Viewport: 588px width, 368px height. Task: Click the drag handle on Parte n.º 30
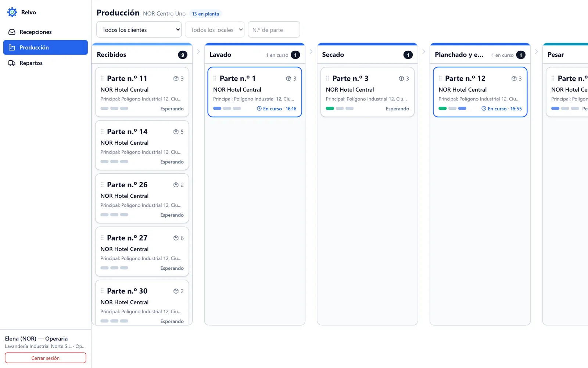(x=102, y=291)
